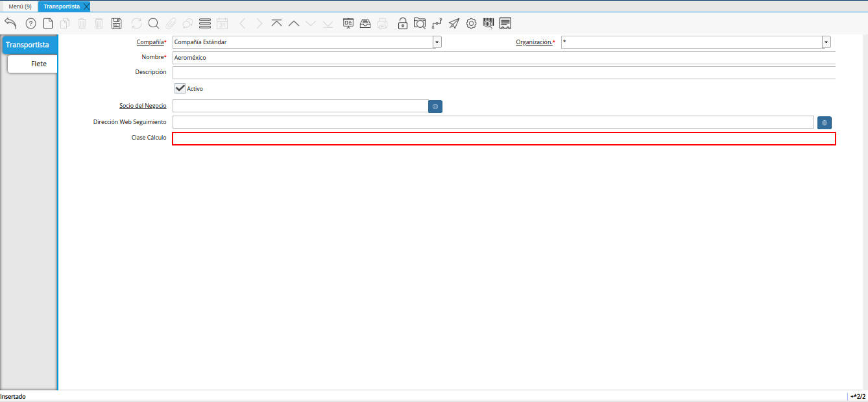The width and height of the screenshot is (868, 402).
Task: Click the Clase Cálculo input field
Action: (x=504, y=138)
